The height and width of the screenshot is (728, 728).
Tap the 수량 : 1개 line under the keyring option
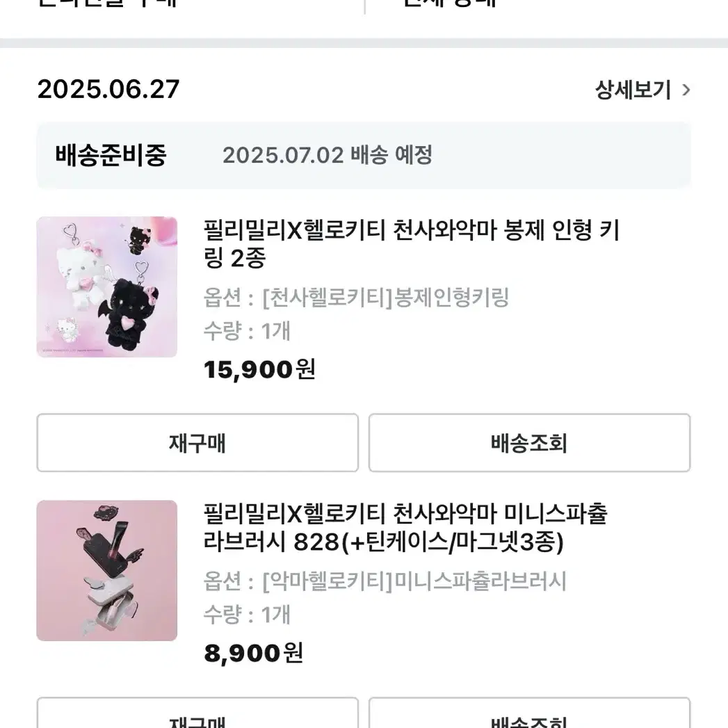click(247, 331)
